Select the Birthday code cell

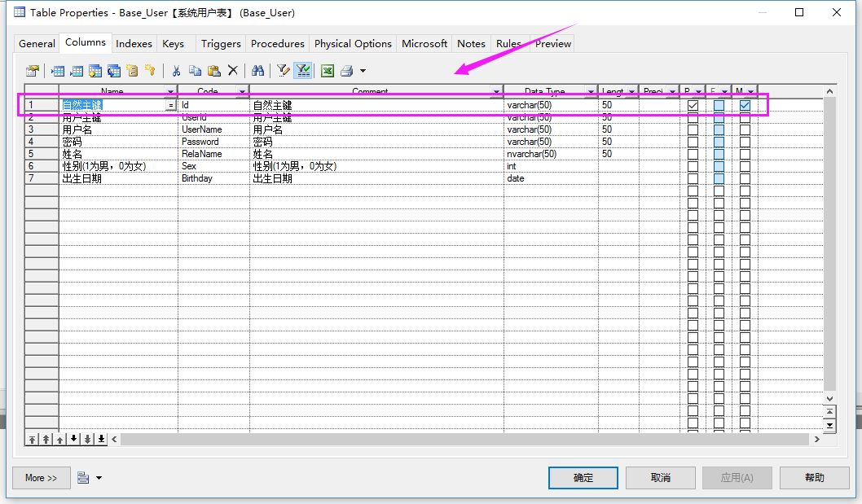click(213, 178)
